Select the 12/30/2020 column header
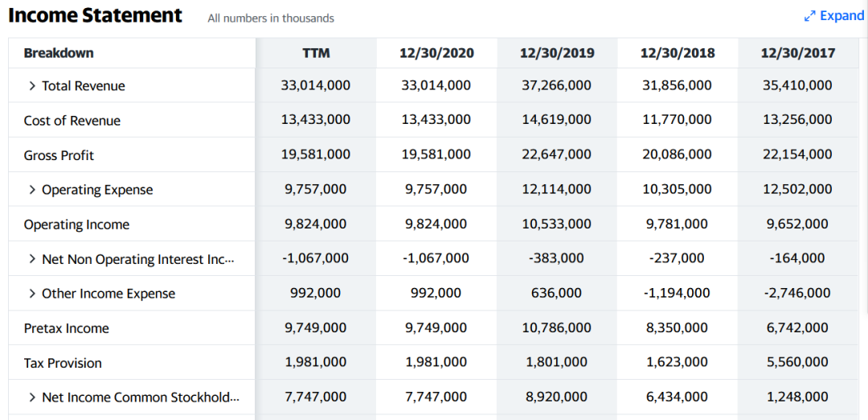 (436, 53)
